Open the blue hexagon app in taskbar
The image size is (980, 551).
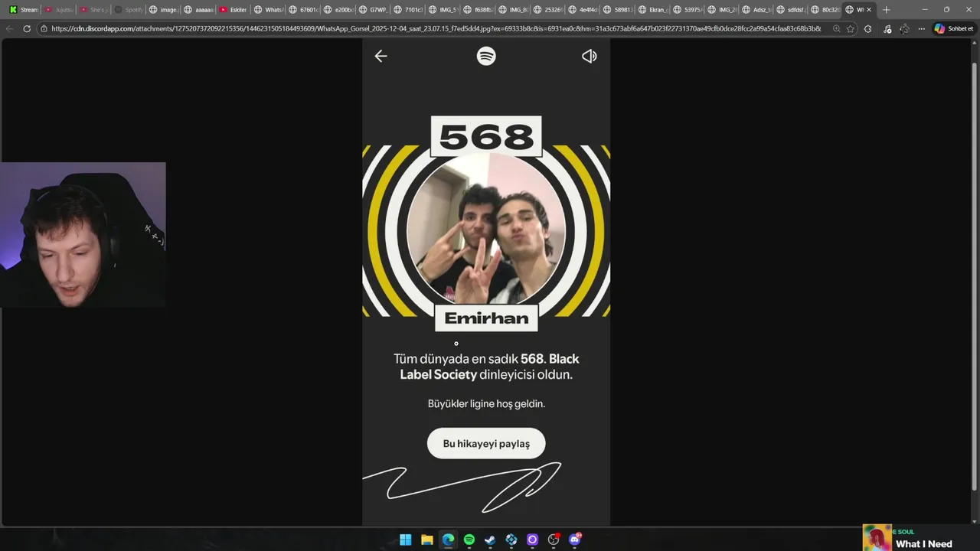(511, 540)
